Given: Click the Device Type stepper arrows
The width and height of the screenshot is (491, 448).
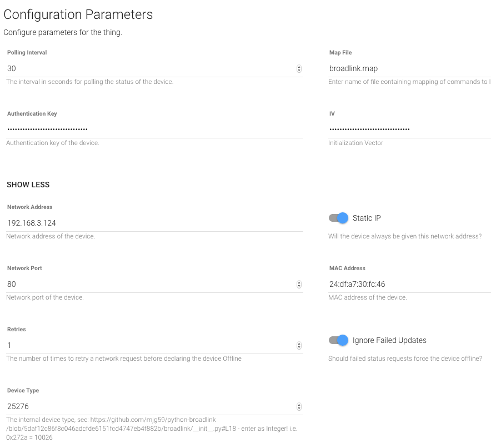Looking at the screenshot, I should (x=299, y=407).
